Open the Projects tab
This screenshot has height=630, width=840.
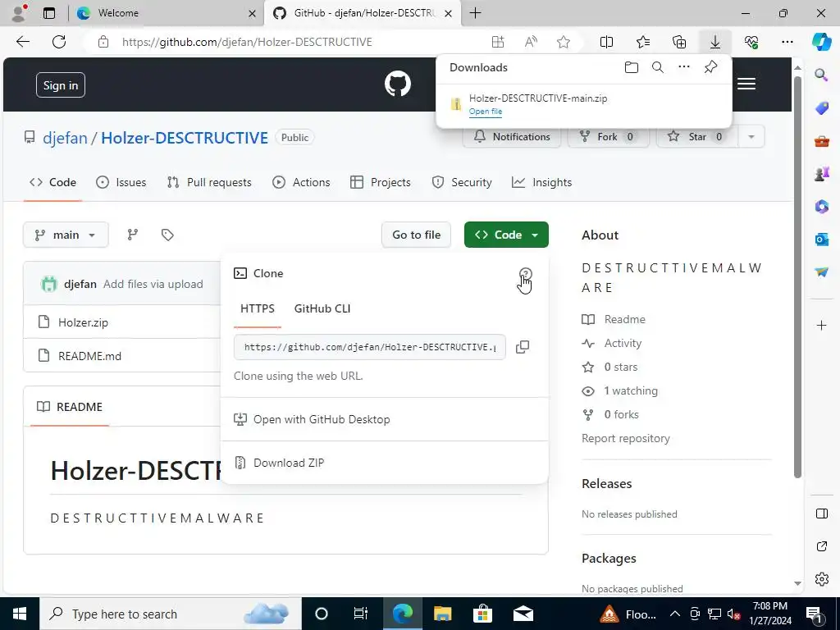(x=381, y=183)
